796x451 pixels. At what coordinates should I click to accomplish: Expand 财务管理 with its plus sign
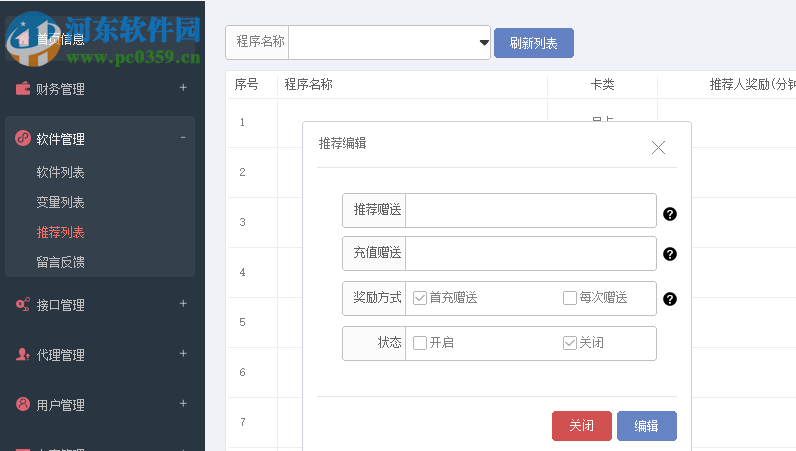point(183,87)
